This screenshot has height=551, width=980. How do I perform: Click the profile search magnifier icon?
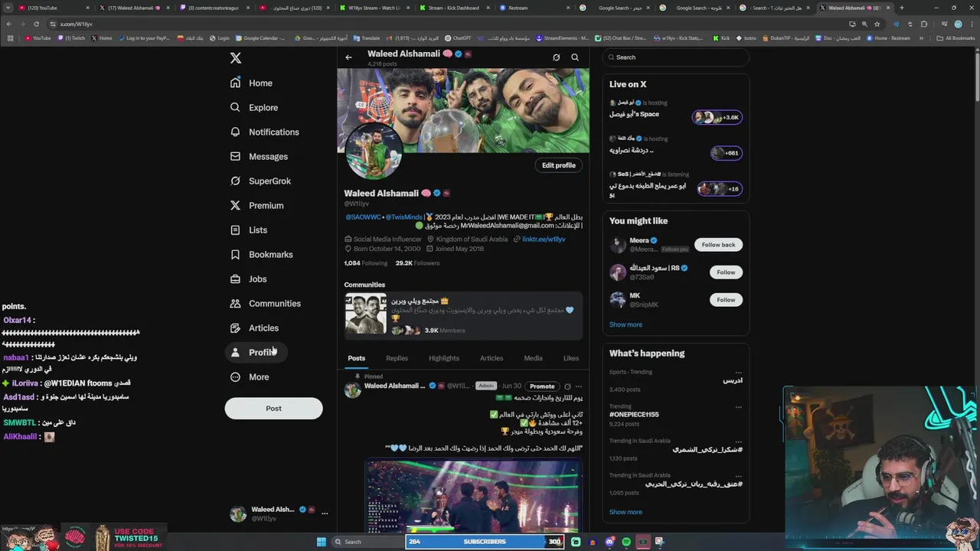[x=575, y=57]
